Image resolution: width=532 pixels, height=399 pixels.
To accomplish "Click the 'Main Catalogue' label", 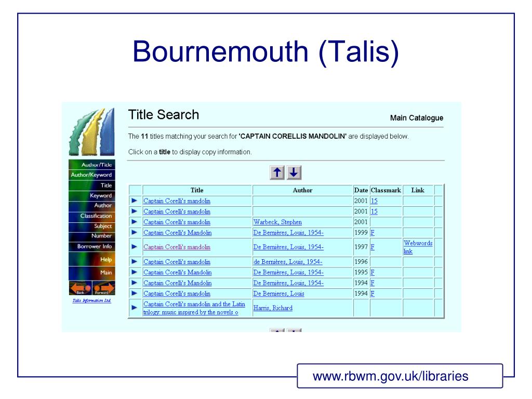I will pyautogui.click(x=417, y=118).
